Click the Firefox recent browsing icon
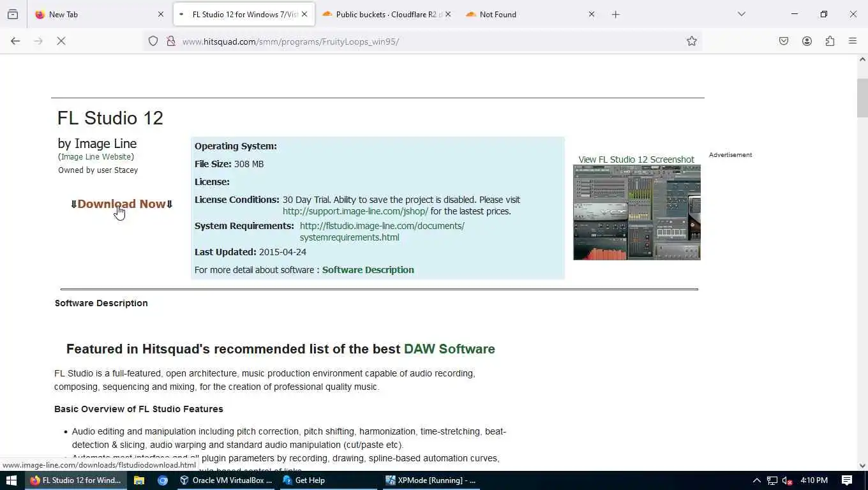This screenshot has height=490, width=868. pyautogui.click(x=13, y=14)
